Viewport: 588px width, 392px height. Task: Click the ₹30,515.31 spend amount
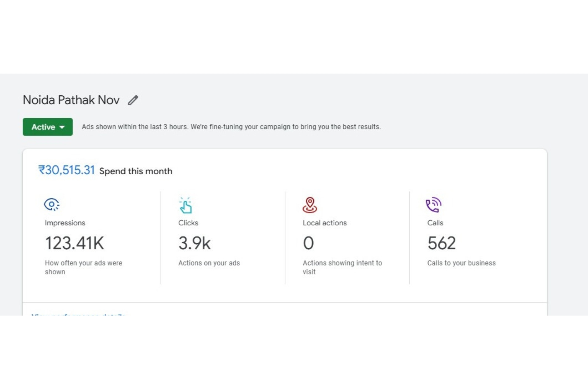tap(66, 170)
